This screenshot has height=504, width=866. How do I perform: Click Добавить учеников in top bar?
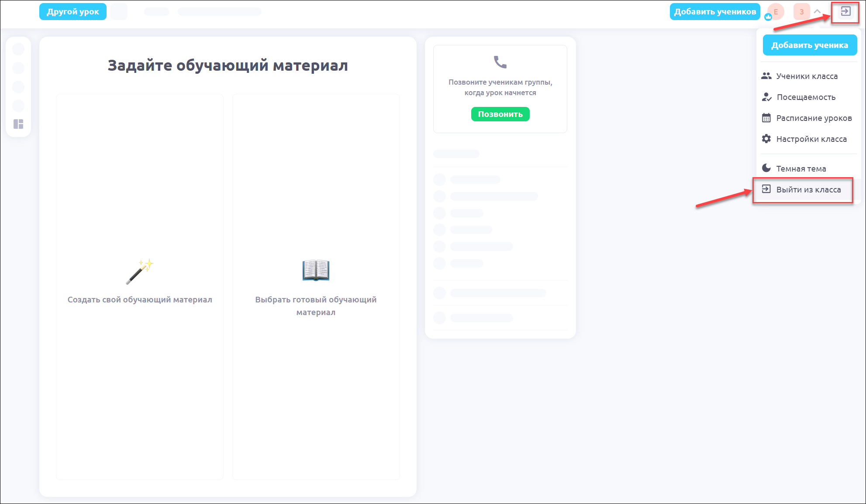coord(715,12)
